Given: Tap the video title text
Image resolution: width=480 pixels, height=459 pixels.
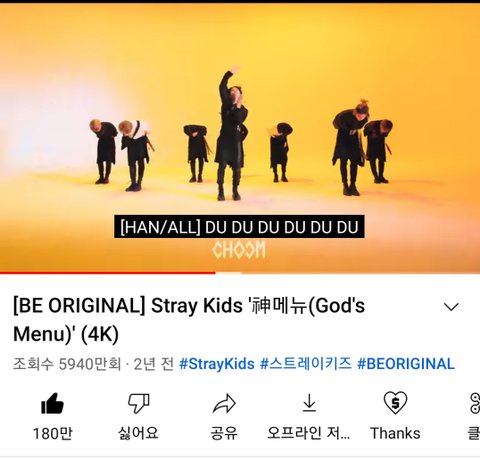Looking at the screenshot, I should 189,320.
